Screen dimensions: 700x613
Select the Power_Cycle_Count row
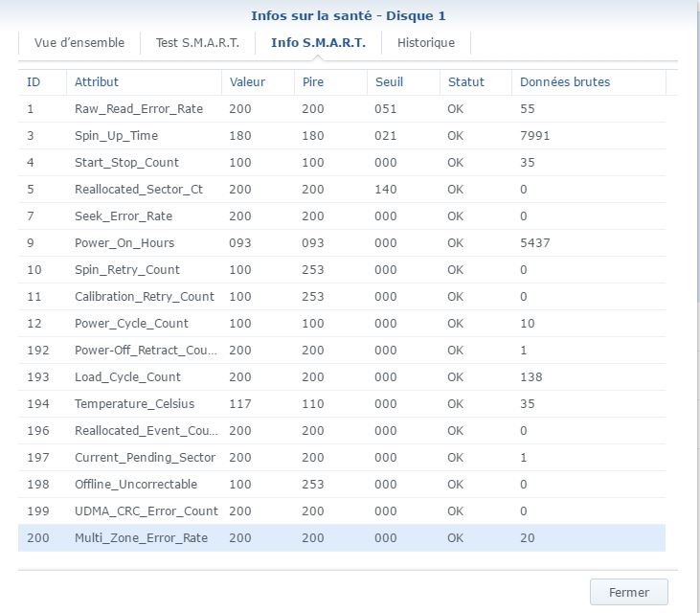(x=342, y=323)
